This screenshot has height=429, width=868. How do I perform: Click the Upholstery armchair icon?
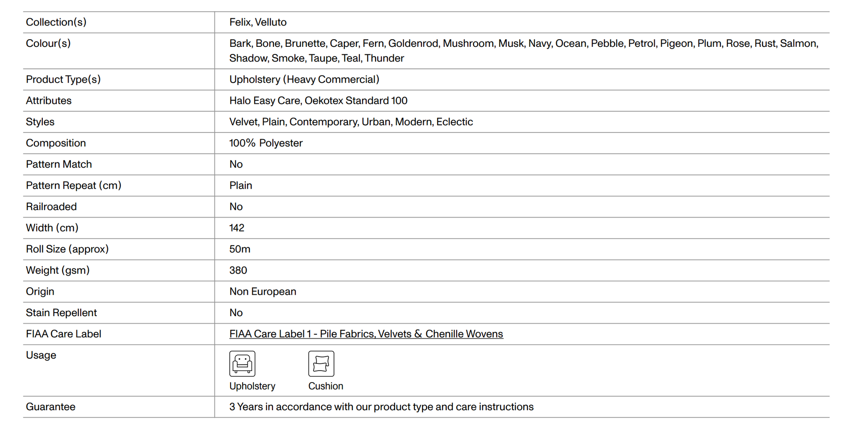coord(242,363)
